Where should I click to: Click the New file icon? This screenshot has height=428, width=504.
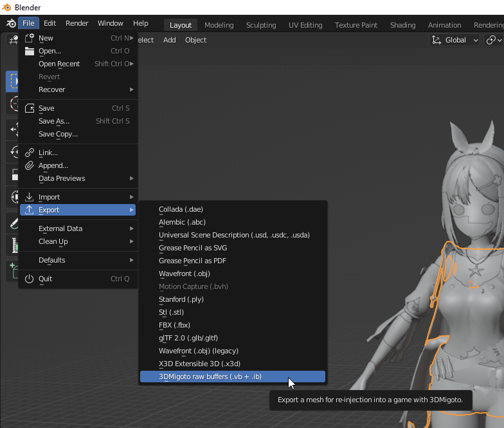pos(30,38)
